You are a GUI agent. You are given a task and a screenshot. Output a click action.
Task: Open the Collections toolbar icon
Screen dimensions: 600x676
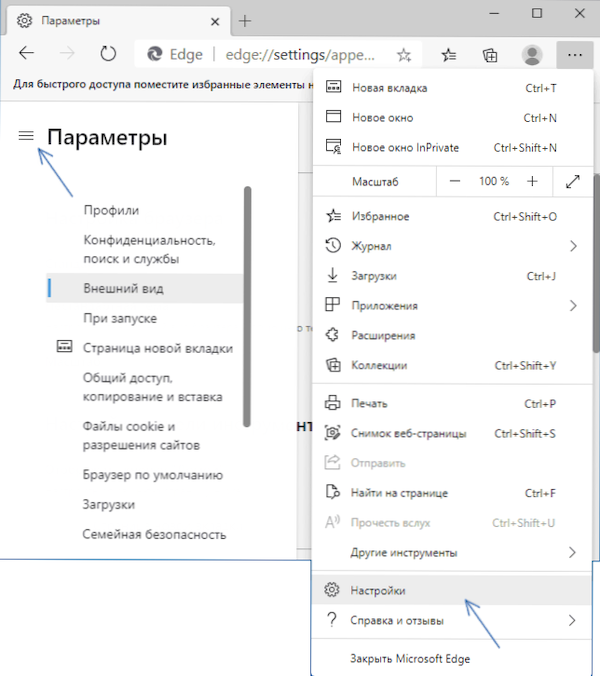pyautogui.click(x=490, y=55)
